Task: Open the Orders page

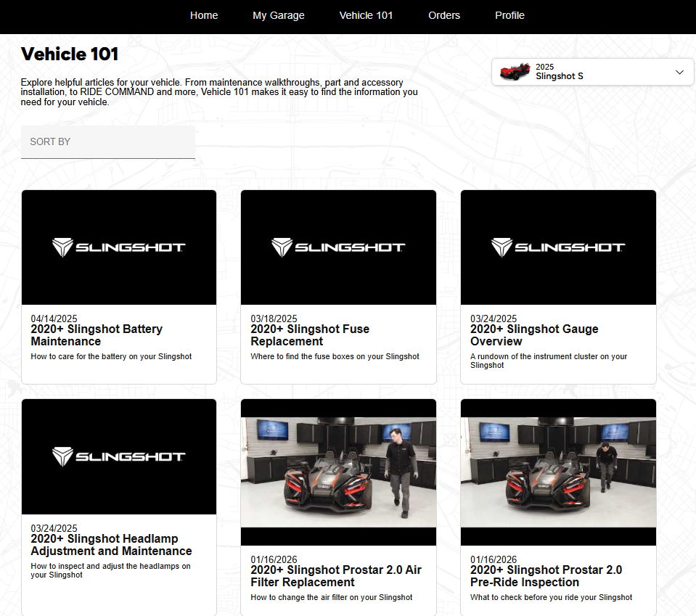Action: pyautogui.click(x=444, y=15)
